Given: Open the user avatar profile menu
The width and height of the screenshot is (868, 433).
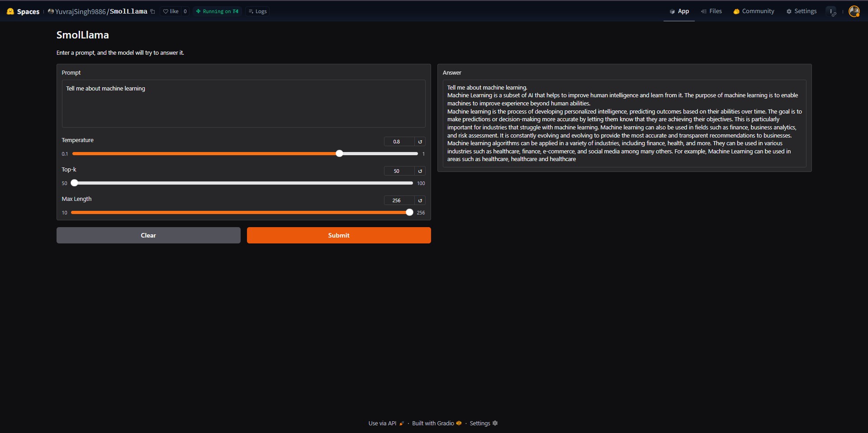Looking at the screenshot, I should [x=854, y=11].
